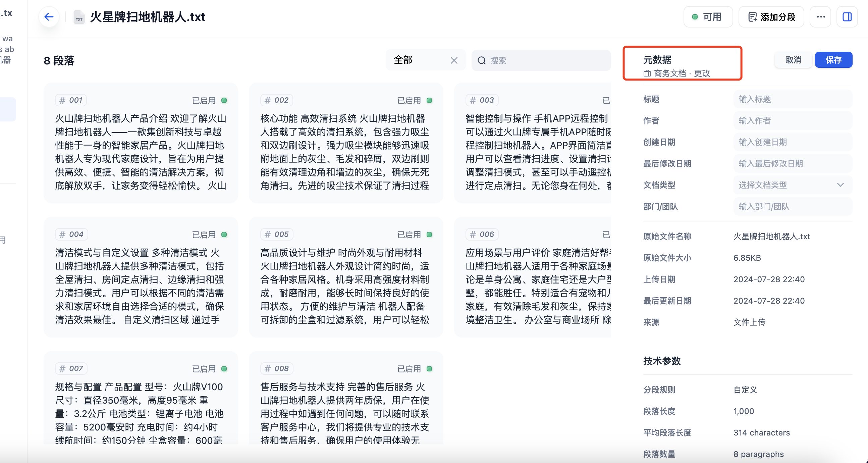This screenshot has height=463, width=868.
Task: Click the back arrow navigation icon
Action: click(49, 16)
